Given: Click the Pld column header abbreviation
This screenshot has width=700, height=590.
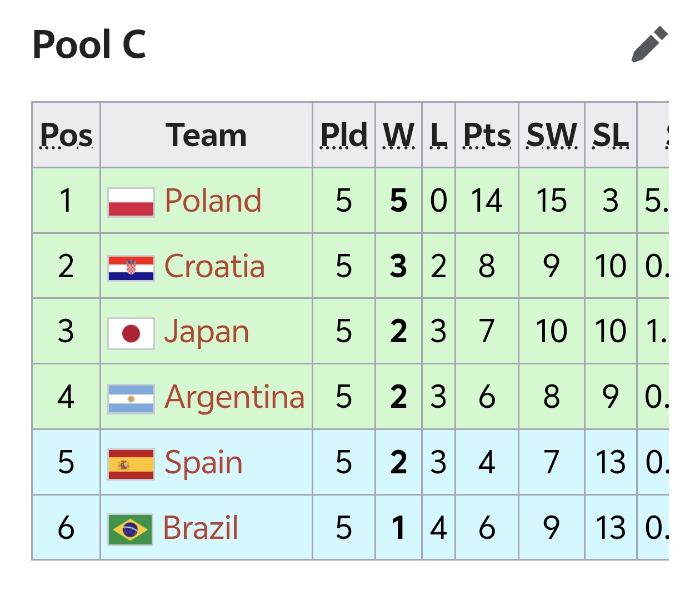Looking at the screenshot, I should 344,136.
